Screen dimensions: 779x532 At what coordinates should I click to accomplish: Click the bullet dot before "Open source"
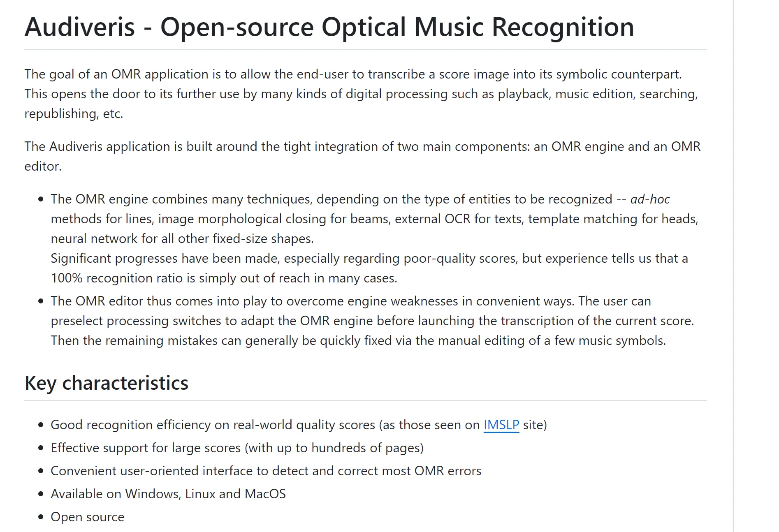click(41, 517)
